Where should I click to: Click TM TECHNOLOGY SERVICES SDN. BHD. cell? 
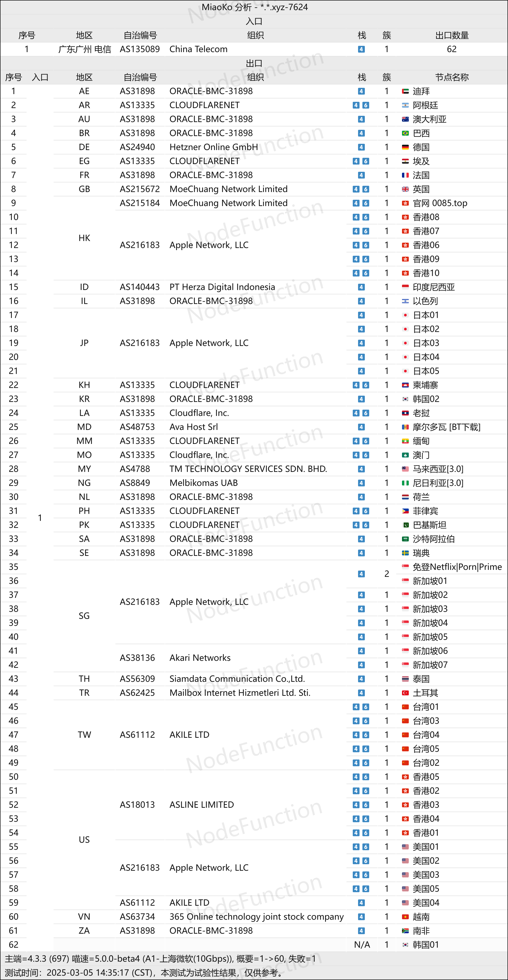(x=248, y=469)
